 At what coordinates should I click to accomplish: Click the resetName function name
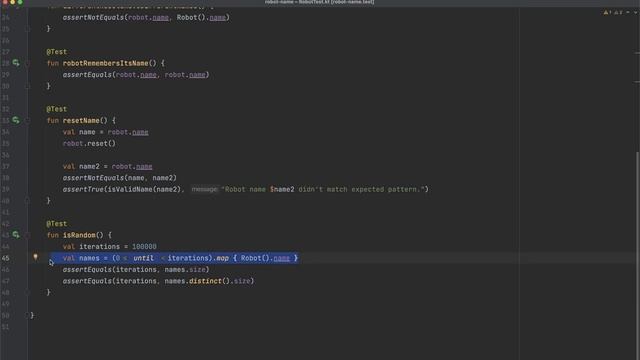click(81, 120)
